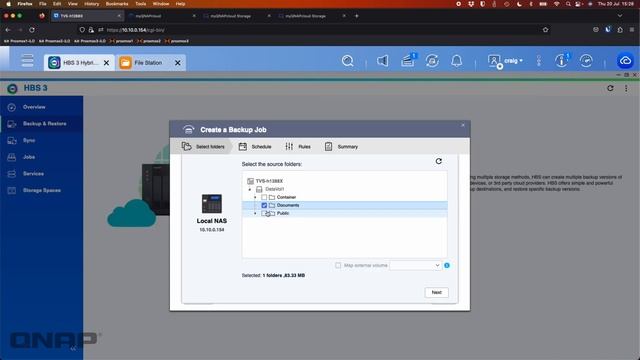The width and height of the screenshot is (640, 360).
Task: Close the Create a Backup Job dialog
Action: (462, 125)
